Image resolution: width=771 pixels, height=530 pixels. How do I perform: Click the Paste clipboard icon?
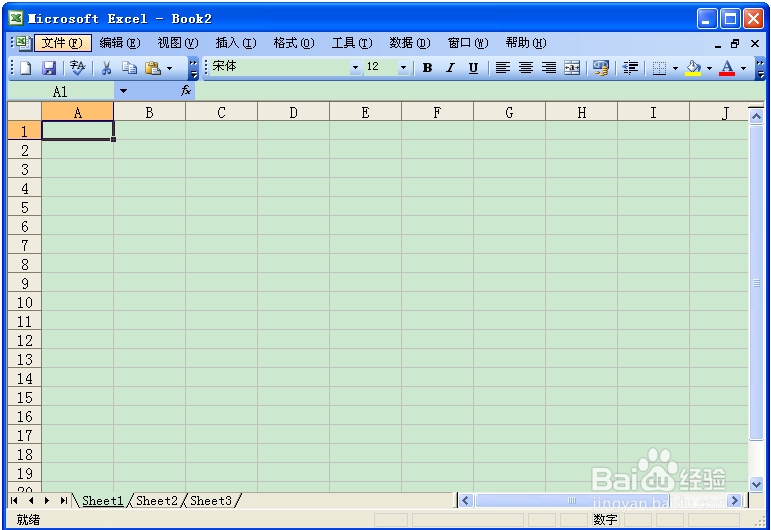click(153, 68)
